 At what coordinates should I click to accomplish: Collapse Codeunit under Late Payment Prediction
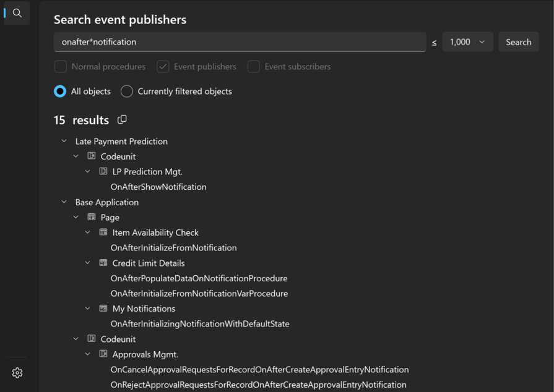76,156
